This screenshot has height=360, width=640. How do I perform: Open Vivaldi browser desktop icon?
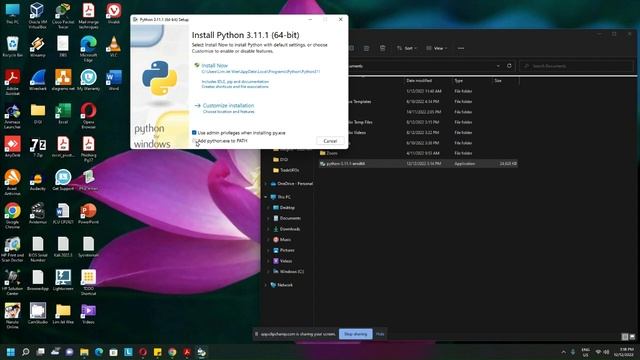click(113, 13)
